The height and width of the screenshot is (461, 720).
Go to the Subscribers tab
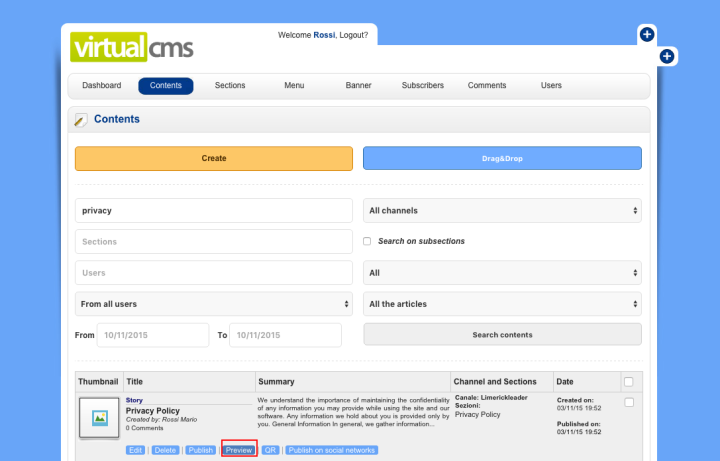[x=423, y=86]
